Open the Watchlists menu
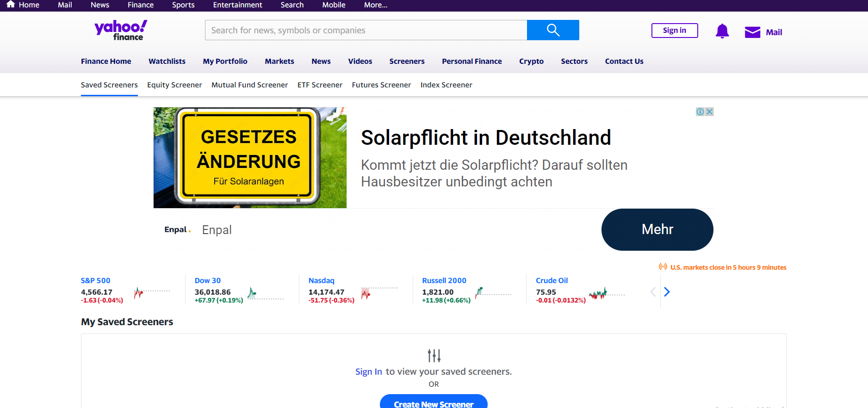Viewport: 868px width, 408px height. (167, 61)
